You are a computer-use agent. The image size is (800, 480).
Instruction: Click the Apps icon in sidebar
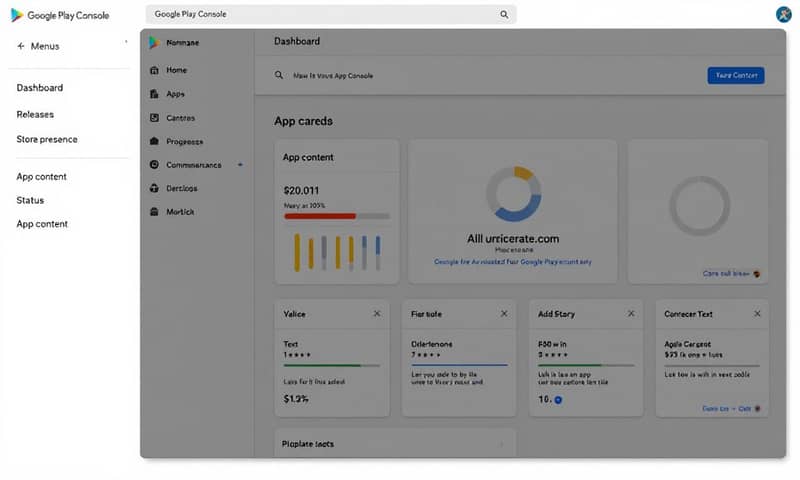click(x=154, y=94)
